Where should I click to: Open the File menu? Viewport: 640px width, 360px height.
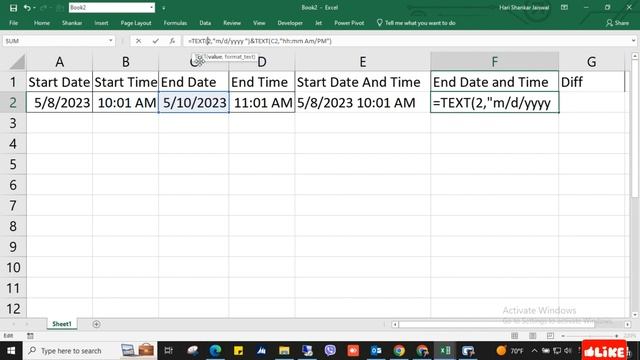coord(13,23)
